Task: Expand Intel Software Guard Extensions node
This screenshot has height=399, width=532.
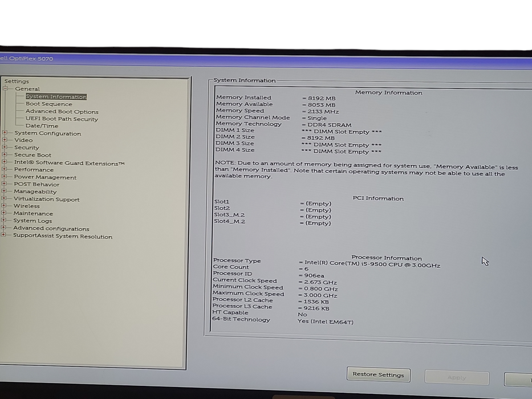Action: [x=5, y=162]
